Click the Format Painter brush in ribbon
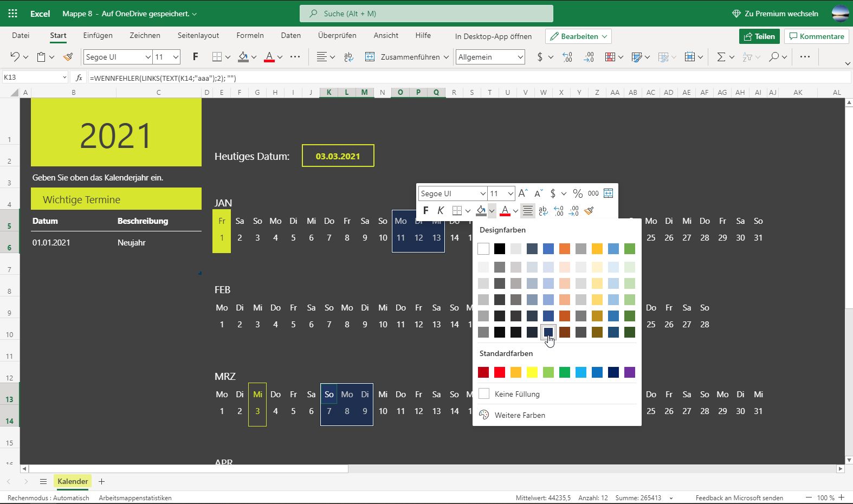Viewport: 853px width, 504px height. 68,57
